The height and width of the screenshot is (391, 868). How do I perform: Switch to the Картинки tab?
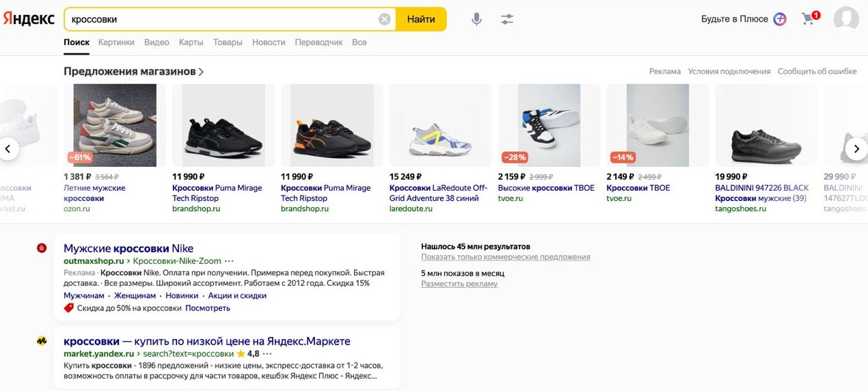pos(116,42)
